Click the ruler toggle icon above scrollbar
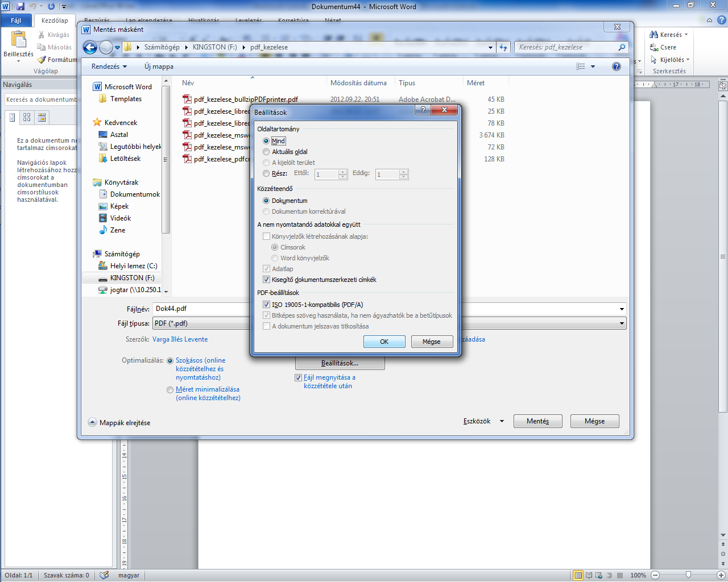728x582 pixels. pyautogui.click(x=723, y=86)
